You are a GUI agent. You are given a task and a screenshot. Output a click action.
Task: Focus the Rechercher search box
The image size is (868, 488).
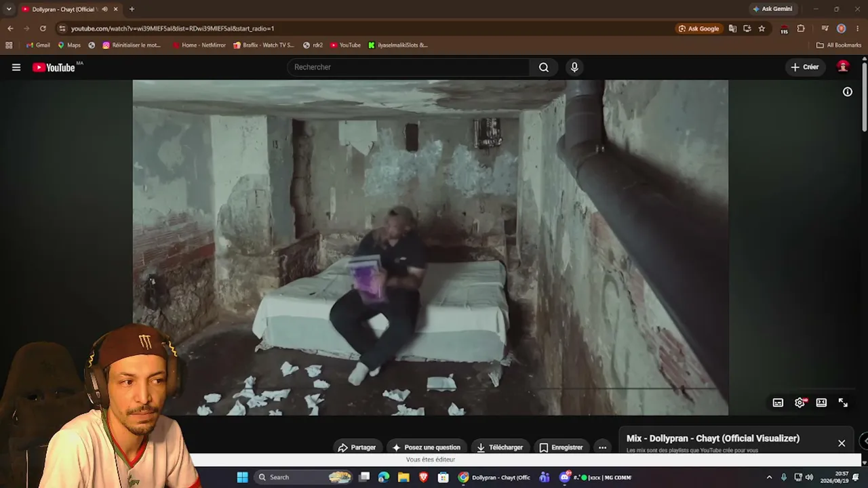point(408,67)
